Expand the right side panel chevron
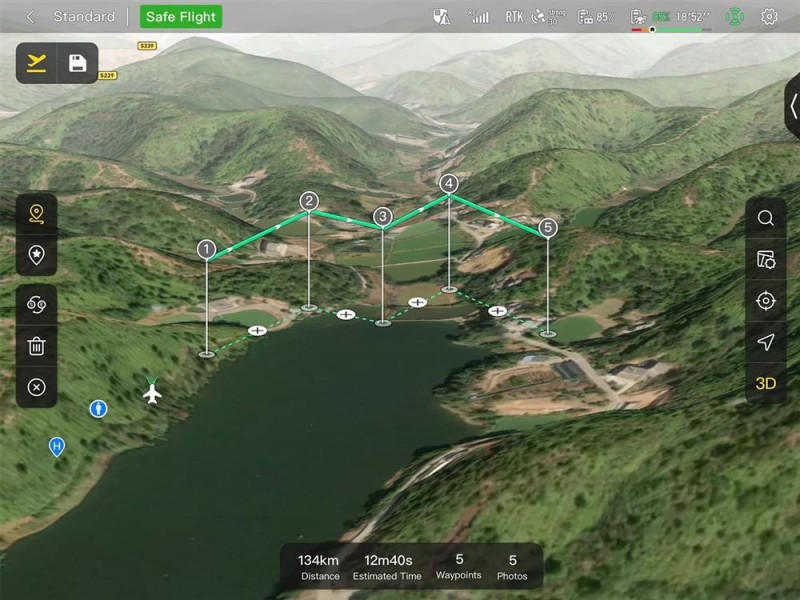 point(793,107)
